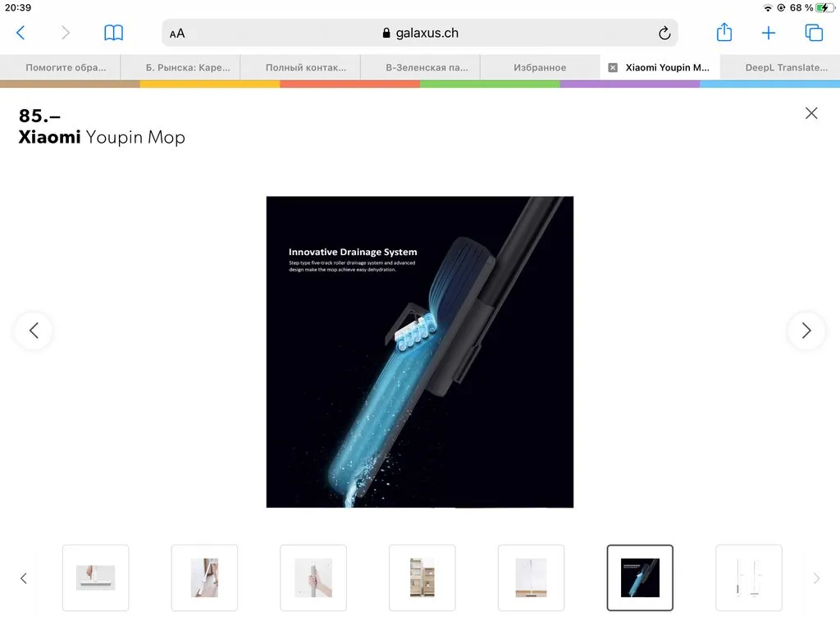840x630 pixels.
Task: Open the share sheet icon
Action: (x=724, y=32)
